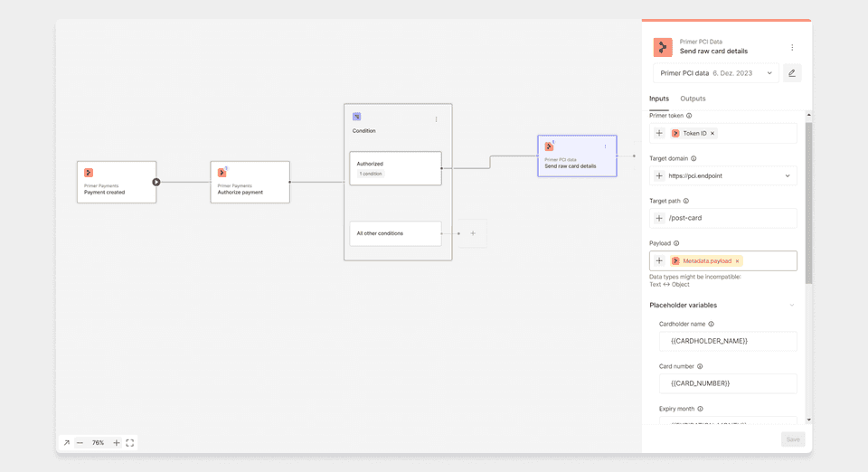Show info for Target domain
Viewport: 868px width, 472px height.
coord(693,159)
